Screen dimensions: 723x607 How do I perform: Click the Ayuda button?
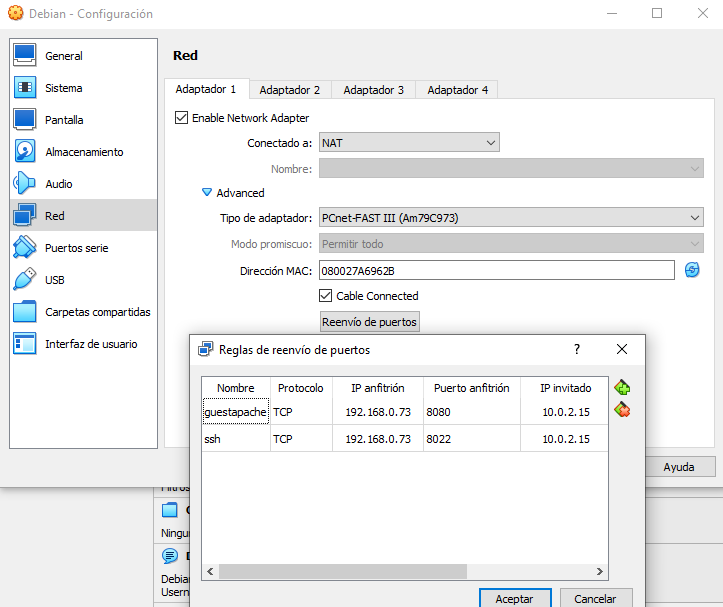[x=679, y=467]
